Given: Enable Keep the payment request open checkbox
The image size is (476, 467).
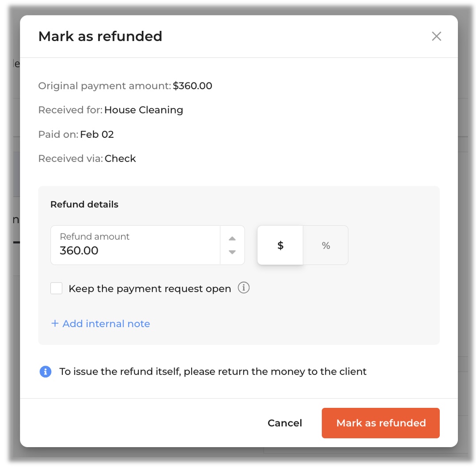Looking at the screenshot, I should [57, 289].
